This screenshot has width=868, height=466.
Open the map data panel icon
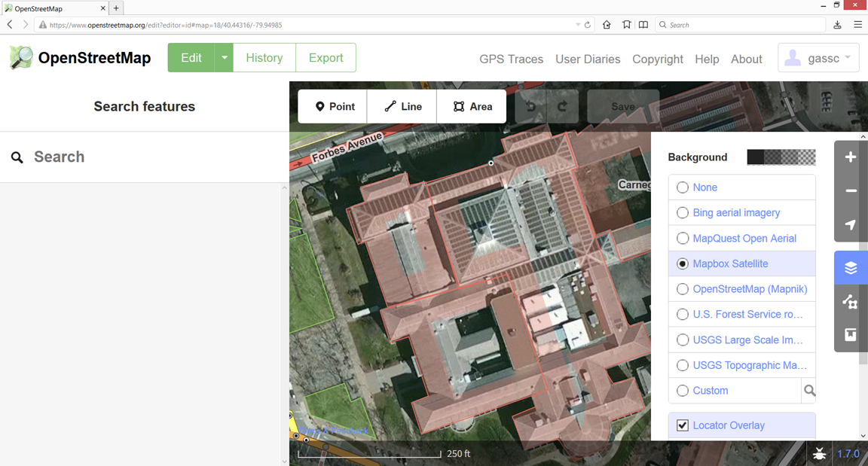pos(850,302)
